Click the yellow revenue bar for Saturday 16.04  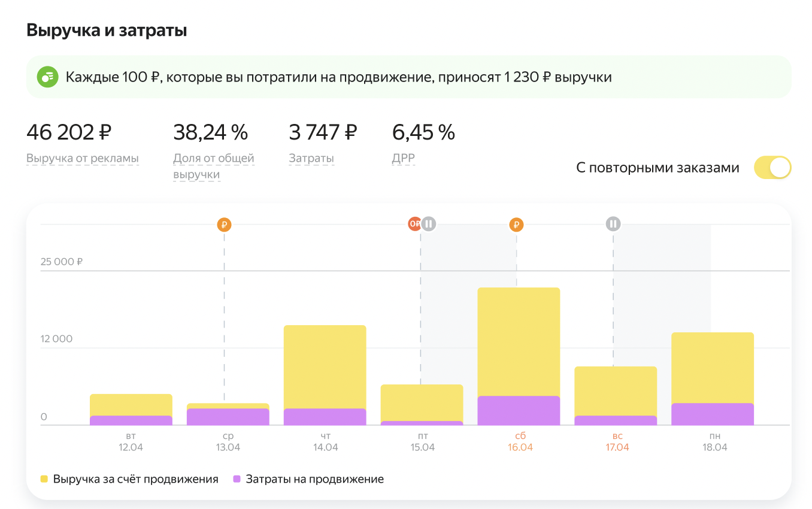tap(519, 341)
